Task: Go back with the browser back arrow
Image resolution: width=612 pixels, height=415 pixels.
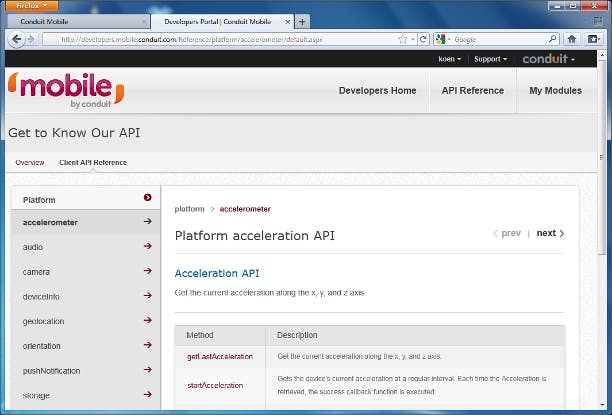Action: point(16,39)
